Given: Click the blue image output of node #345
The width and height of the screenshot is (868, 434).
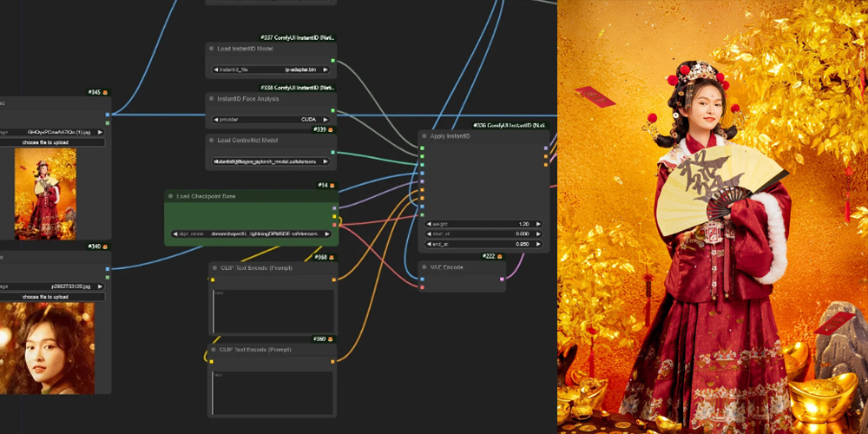Looking at the screenshot, I should tap(108, 115).
